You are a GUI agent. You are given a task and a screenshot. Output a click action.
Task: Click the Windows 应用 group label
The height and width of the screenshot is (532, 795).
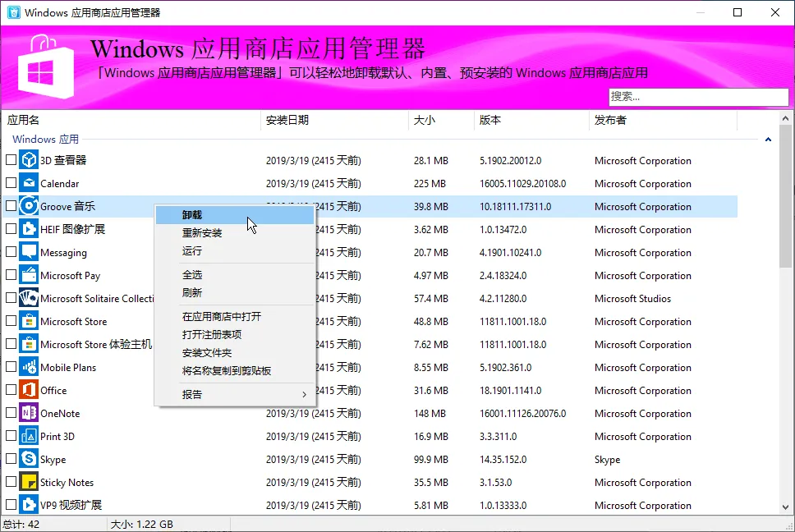46,140
